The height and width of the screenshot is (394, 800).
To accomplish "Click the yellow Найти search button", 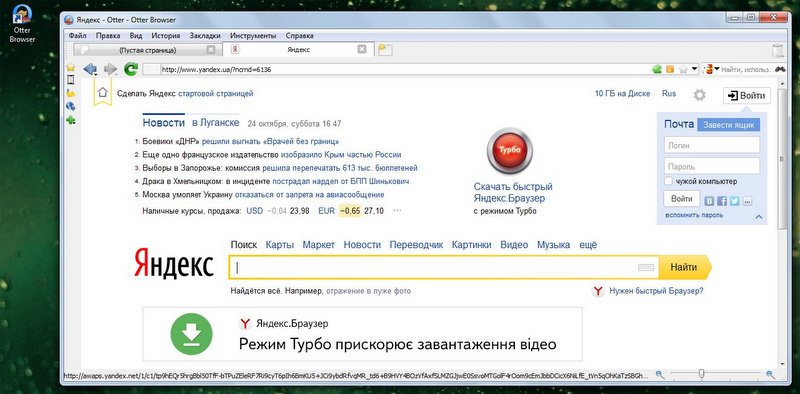I will [684, 267].
